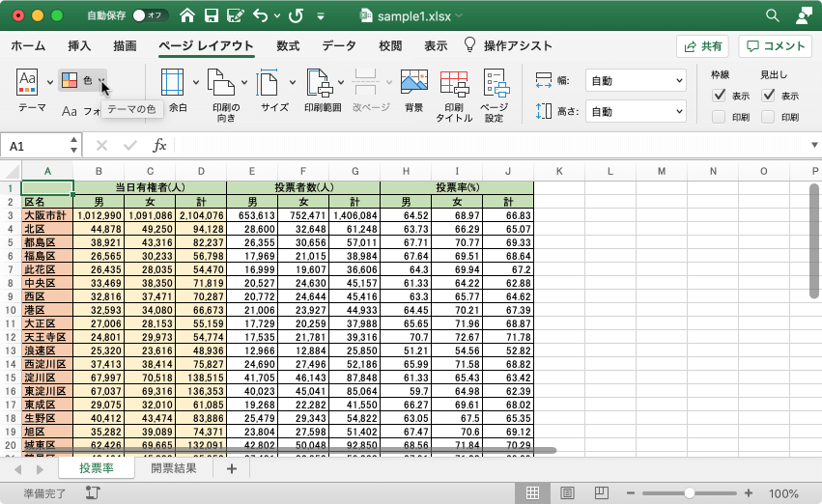Click the zoom level 100% text
The image size is (822, 504).
click(x=783, y=493)
